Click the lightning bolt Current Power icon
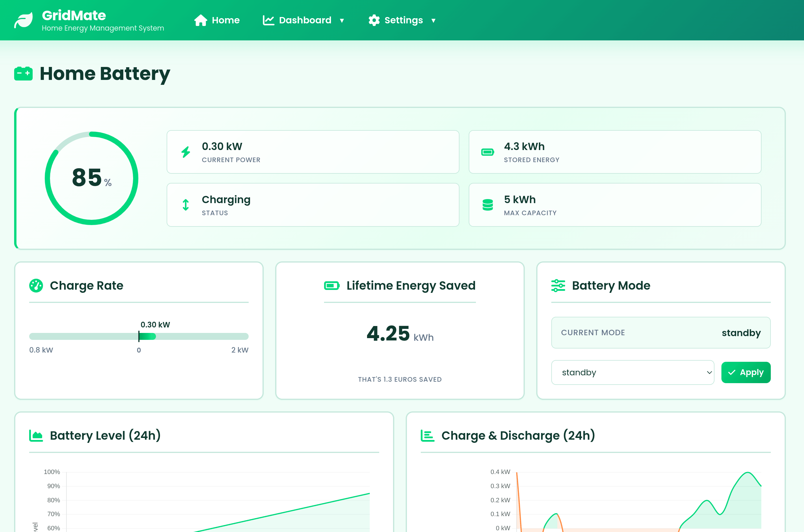The image size is (804, 532). [186, 152]
